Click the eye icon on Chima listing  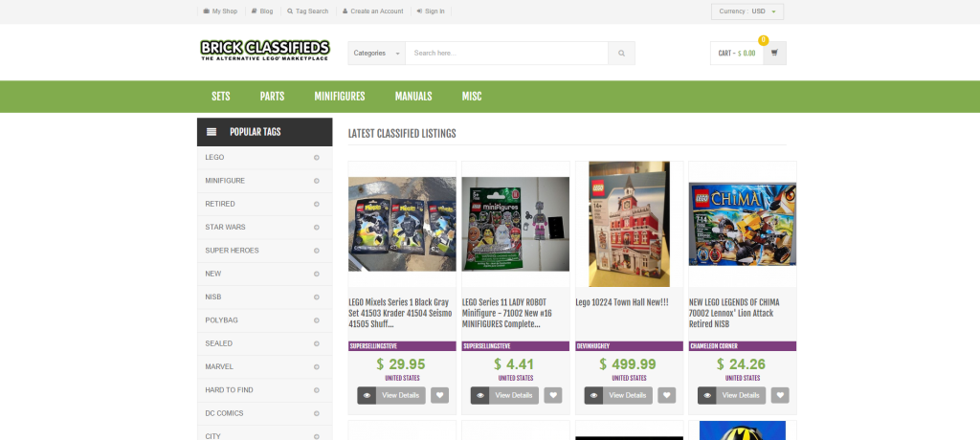[707, 395]
